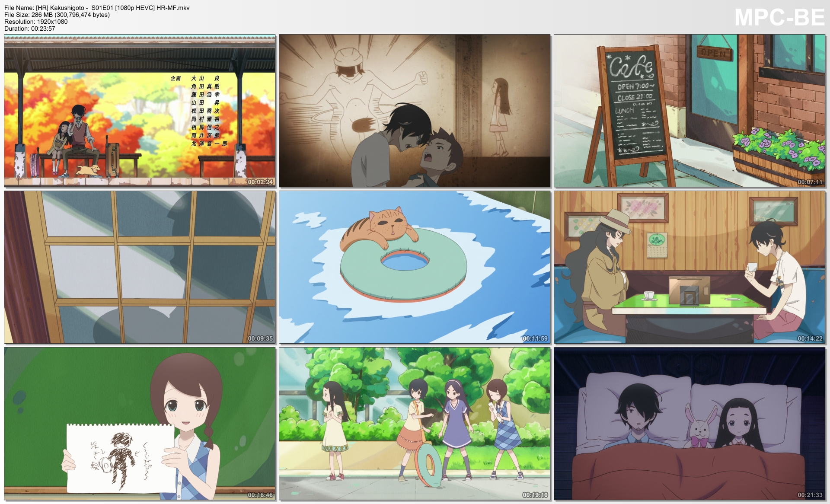Image resolution: width=830 pixels, height=504 pixels.
Task: Click the 00:16:46 timestamp label
Action: click(x=260, y=495)
